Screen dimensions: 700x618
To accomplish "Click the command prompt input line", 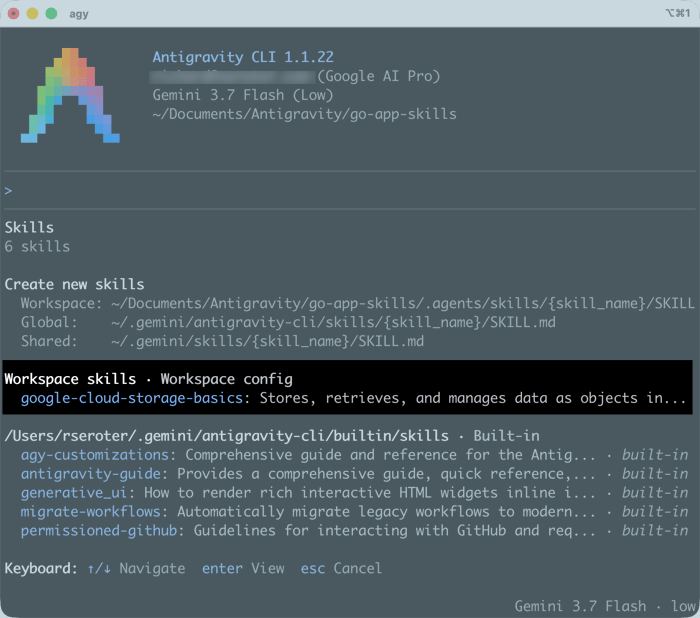I will (x=350, y=191).
